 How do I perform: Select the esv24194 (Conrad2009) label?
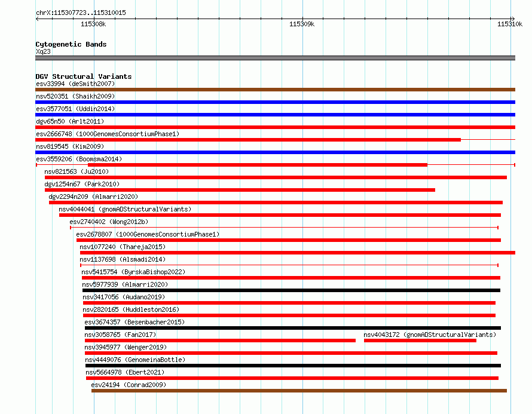[129, 385]
